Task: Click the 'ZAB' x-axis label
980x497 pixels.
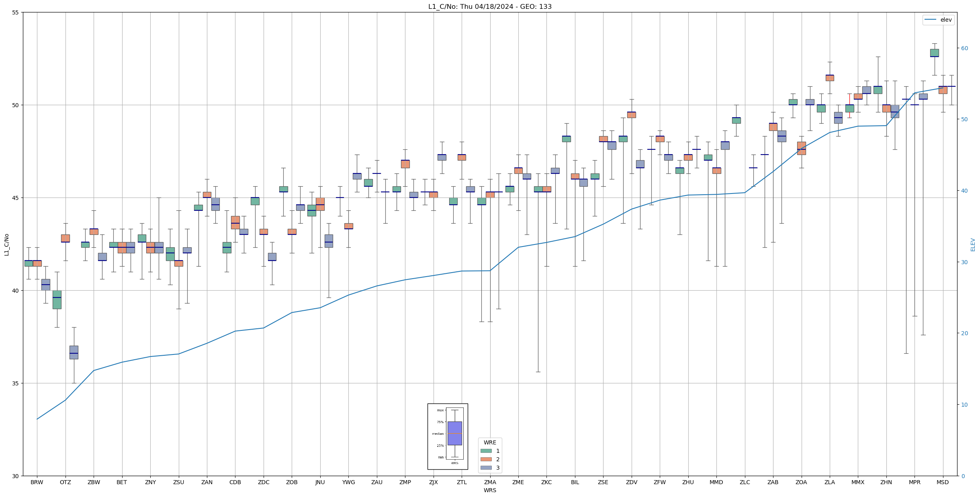Action: [x=773, y=482]
